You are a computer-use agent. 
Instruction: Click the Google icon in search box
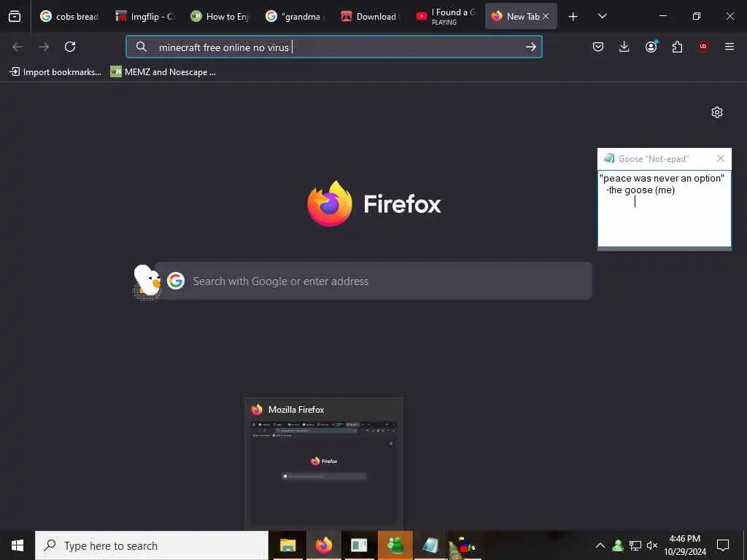176,281
